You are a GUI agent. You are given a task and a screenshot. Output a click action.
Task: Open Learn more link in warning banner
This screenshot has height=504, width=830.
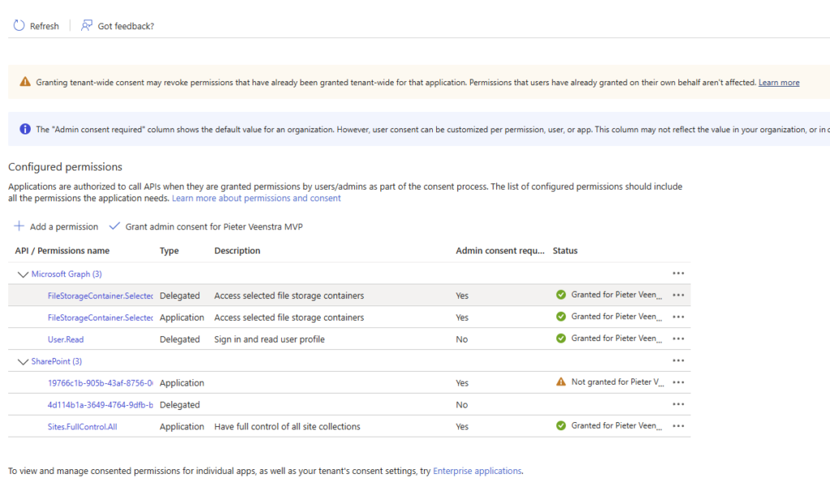[779, 82]
